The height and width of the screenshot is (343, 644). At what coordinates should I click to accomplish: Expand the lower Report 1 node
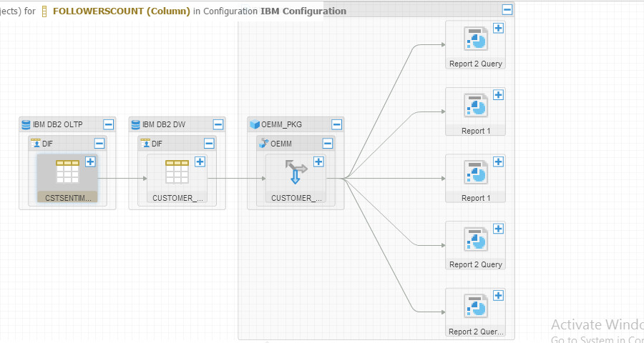pyautogui.click(x=498, y=161)
